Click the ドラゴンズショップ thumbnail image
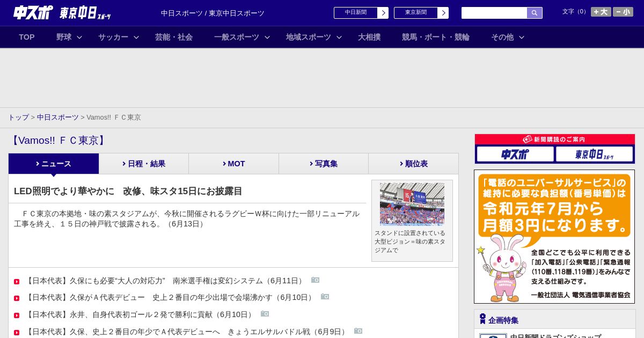Screen dimensions: 644x338 point(493,336)
